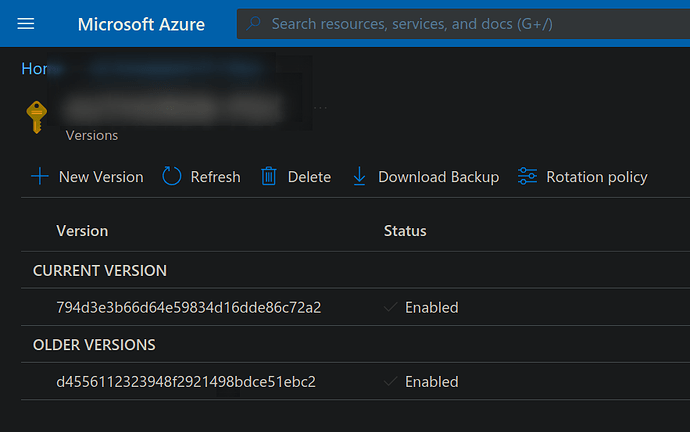The height and width of the screenshot is (432, 690).
Task: Open Rotation policy settings icon
Action: pos(527,177)
